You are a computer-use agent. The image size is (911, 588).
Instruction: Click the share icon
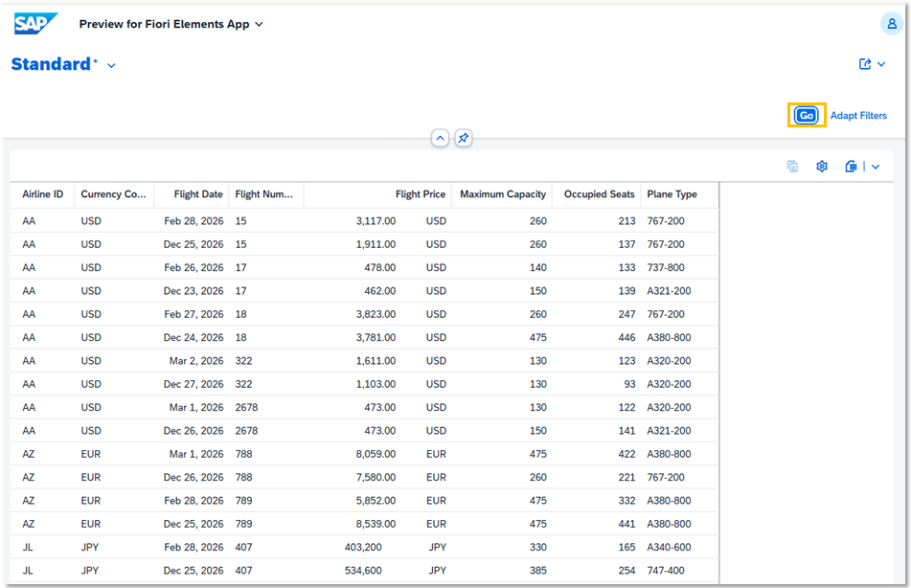click(x=865, y=64)
